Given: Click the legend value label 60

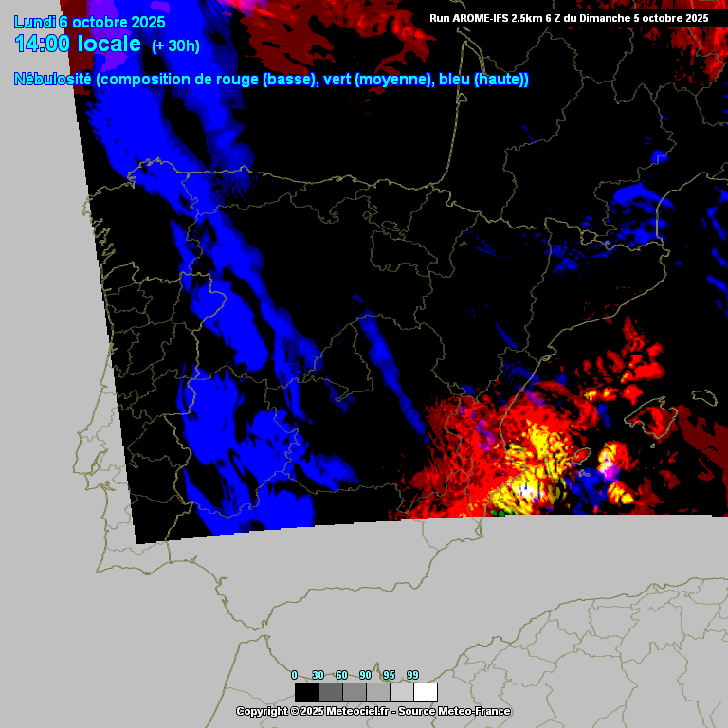Looking at the screenshot, I should pos(342,675).
